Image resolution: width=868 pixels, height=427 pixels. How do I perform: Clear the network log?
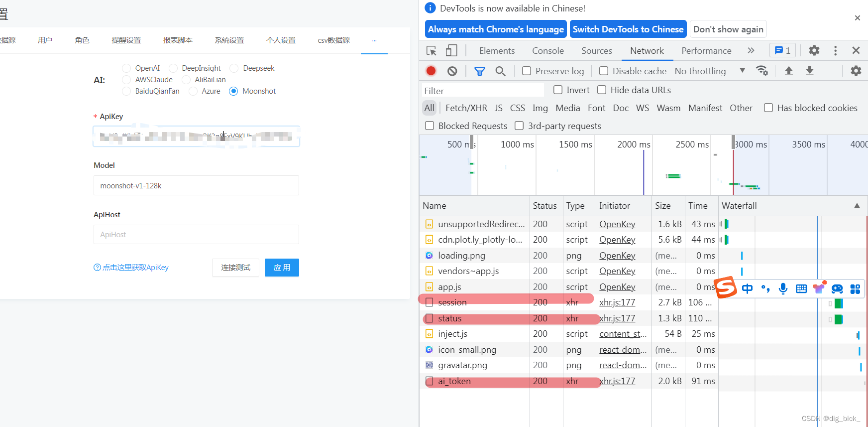point(452,71)
